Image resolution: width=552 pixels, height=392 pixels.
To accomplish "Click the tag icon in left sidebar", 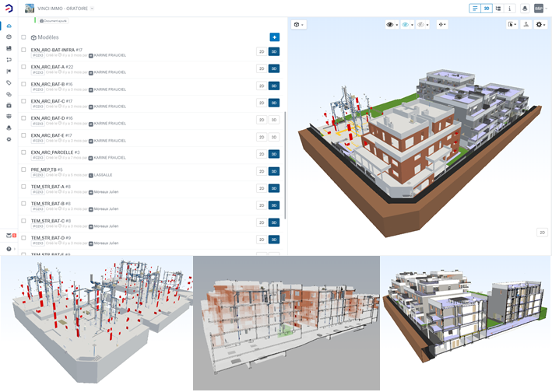I will click(x=9, y=82).
